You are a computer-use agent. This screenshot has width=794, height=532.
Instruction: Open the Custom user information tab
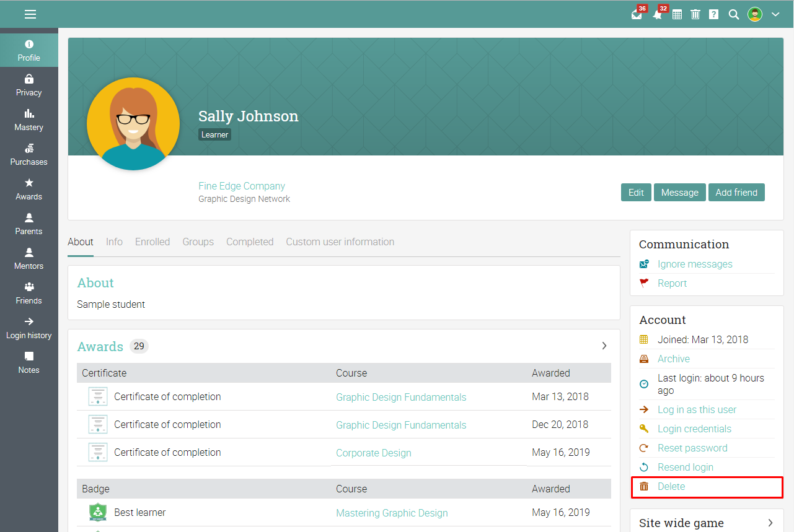[x=340, y=242]
